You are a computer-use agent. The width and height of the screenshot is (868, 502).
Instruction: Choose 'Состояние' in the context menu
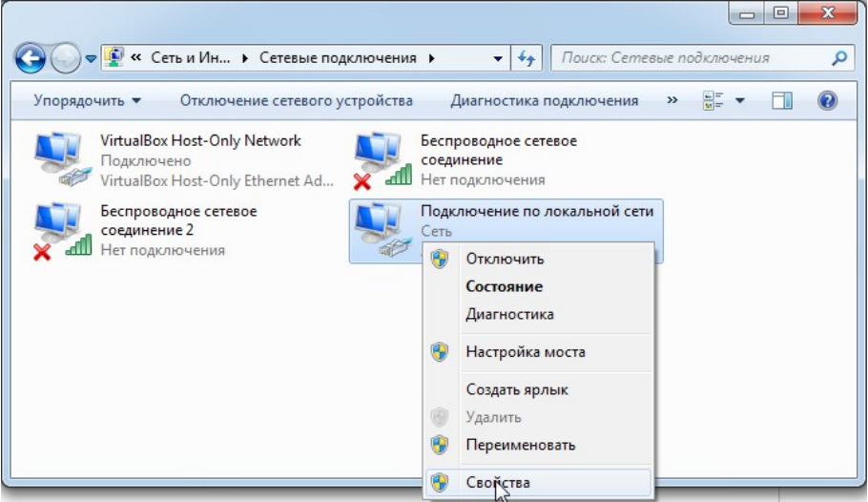[x=539, y=286]
